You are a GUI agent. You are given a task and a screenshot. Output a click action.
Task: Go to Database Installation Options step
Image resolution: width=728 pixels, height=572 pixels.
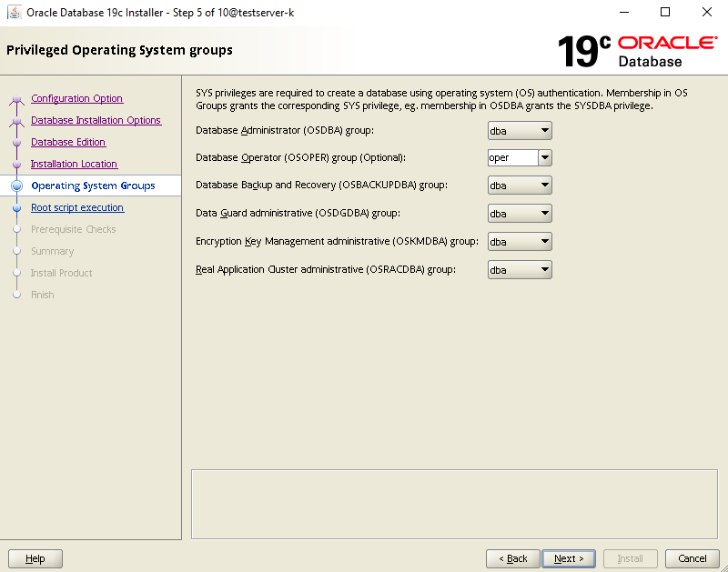(96, 120)
